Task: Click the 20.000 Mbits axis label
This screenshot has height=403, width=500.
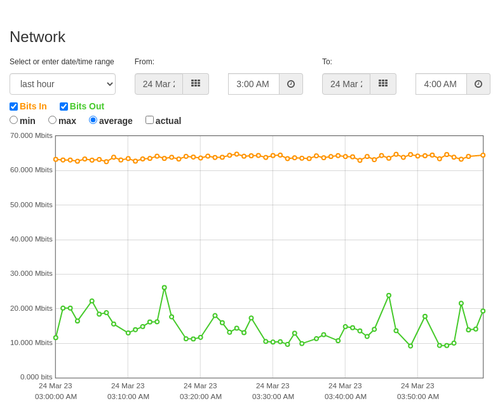Action: [31, 308]
